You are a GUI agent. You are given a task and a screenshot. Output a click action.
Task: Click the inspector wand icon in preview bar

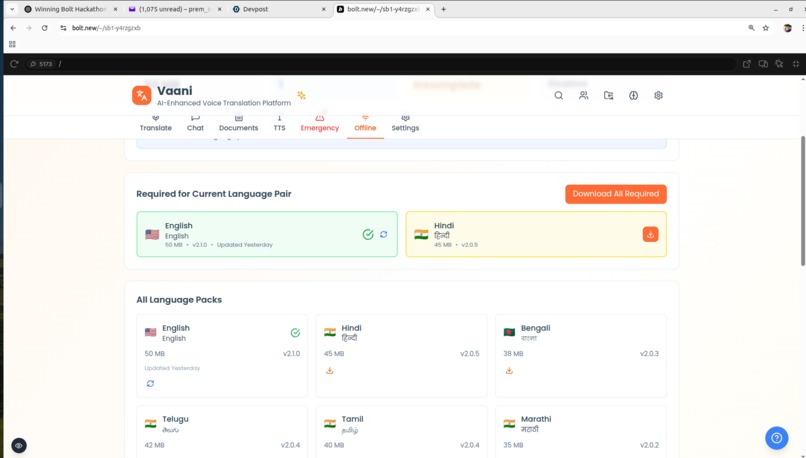pos(779,64)
